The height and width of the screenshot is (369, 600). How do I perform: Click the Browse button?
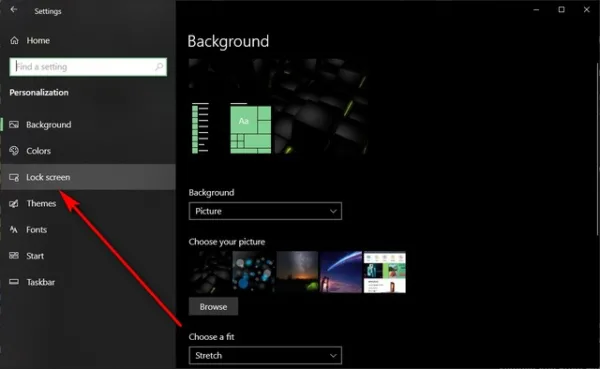213,307
